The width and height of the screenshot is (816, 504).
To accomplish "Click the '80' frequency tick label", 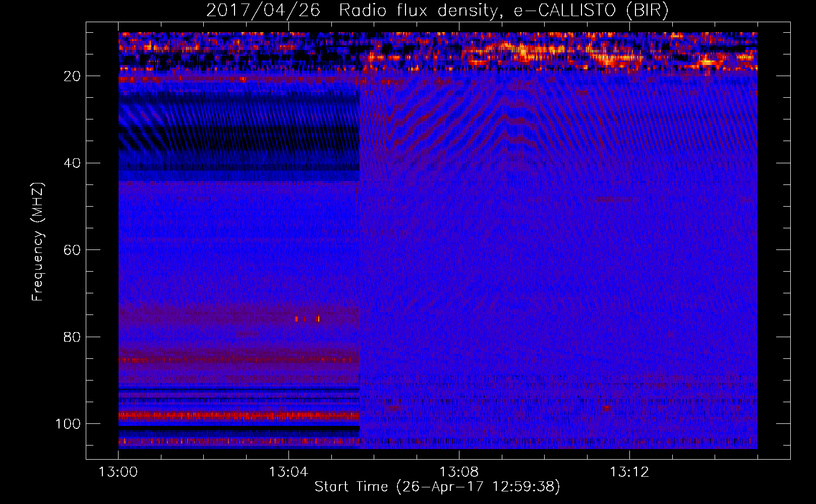I will 72,337.
